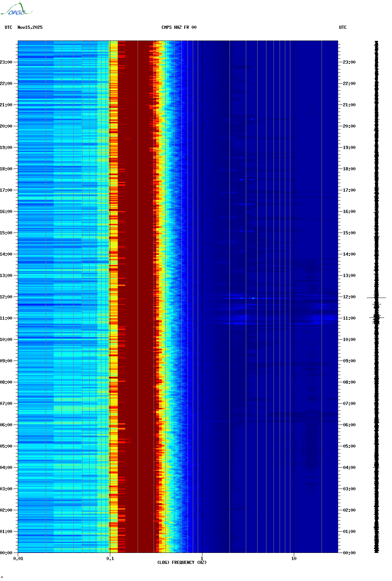
Task: Click the UTC label beside the date
Action: pyautogui.click(x=9, y=27)
